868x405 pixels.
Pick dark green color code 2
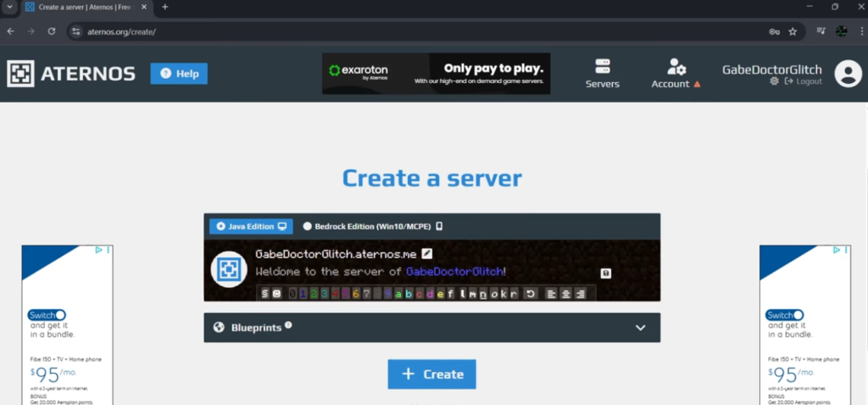(x=314, y=294)
